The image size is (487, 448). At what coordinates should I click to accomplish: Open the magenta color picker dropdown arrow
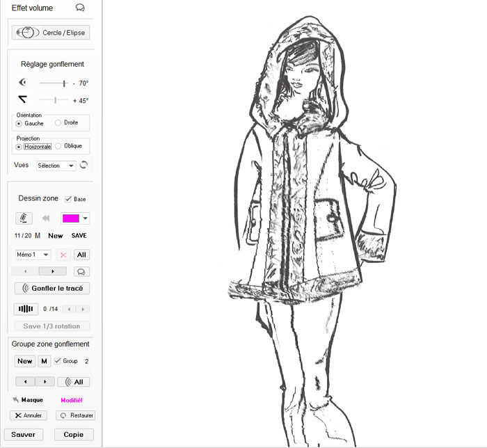click(85, 218)
